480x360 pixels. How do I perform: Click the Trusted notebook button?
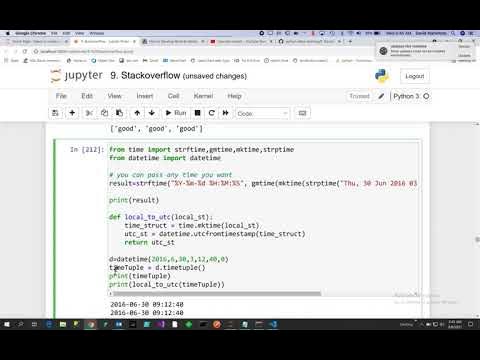coord(359,96)
